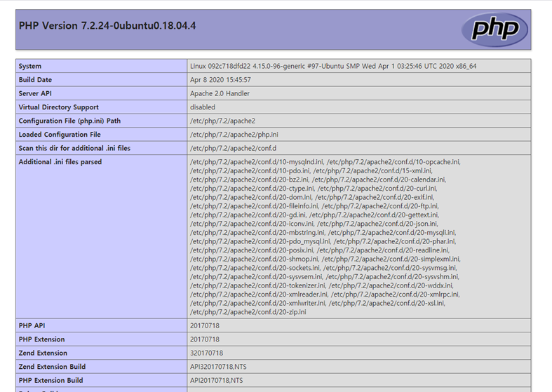The height and width of the screenshot is (392, 552).
Task: Click the 20-exif.ini path entry
Action: click(x=375, y=197)
